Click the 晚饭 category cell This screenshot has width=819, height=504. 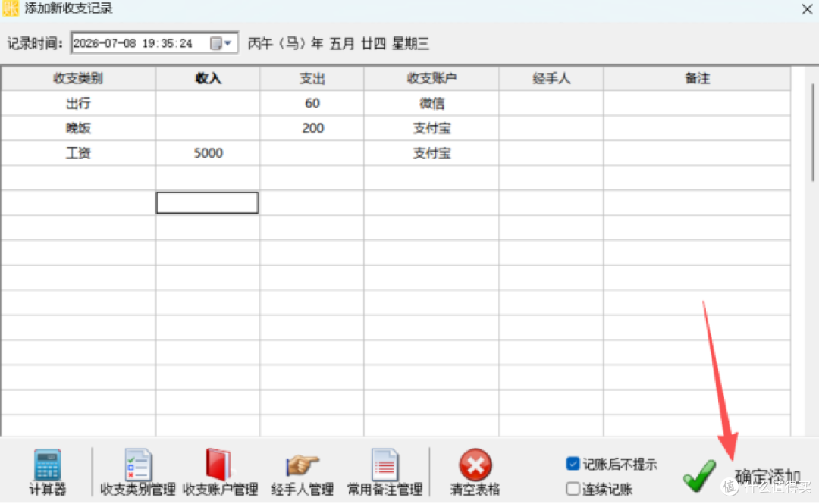tap(78, 128)
